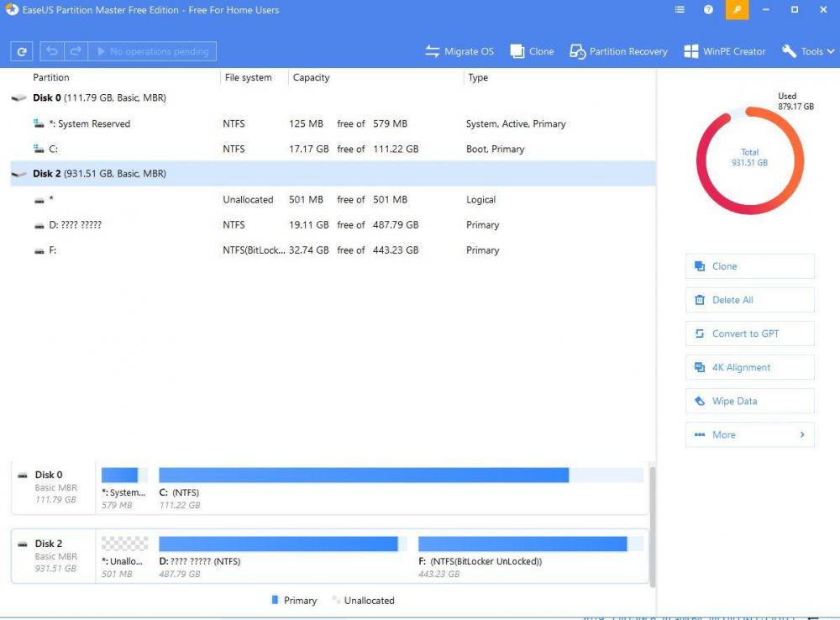Viewport: 840px width, 620px height.
Task: Click the F: BitLocker UnLocked bar in the disk map
Action: tap(530, 544)
